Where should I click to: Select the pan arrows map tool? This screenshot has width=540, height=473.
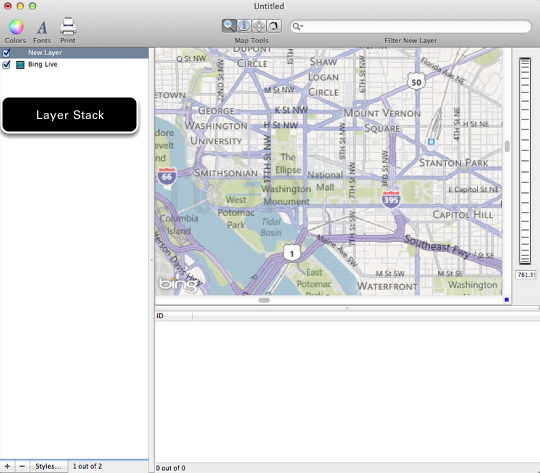click(259, 26)
